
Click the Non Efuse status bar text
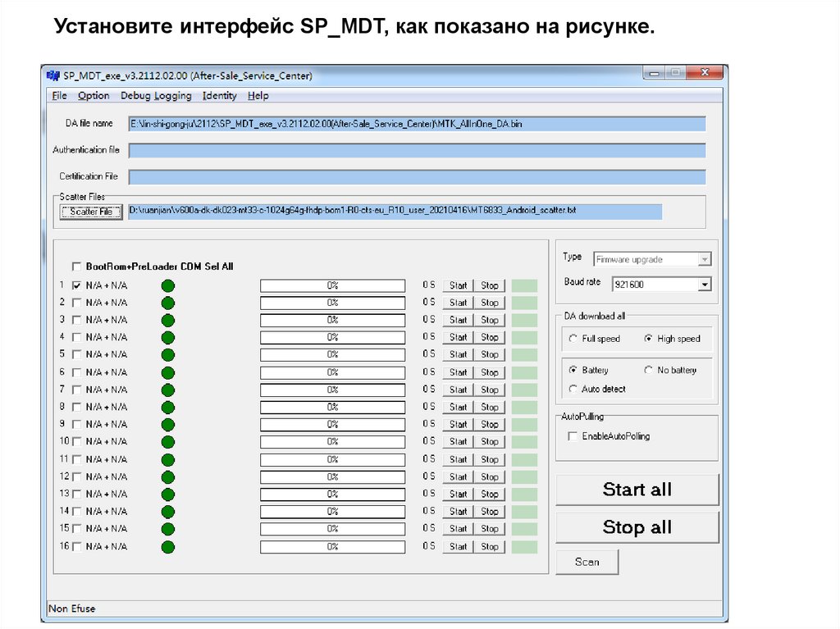click(72, 608)
